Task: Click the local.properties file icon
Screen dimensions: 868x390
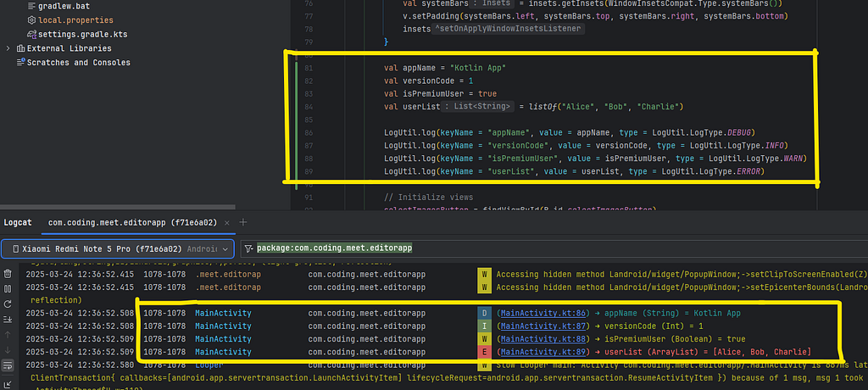Action: [x=32, y=20]
